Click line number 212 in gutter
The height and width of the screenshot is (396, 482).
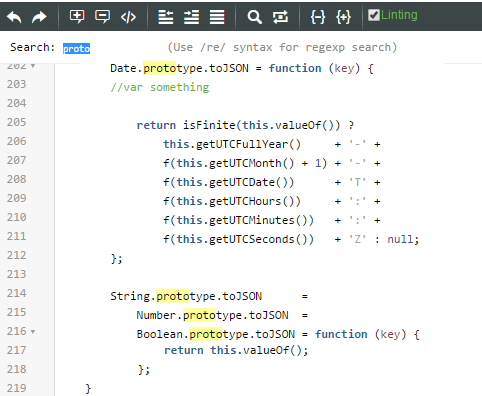(x=16, y=255)
